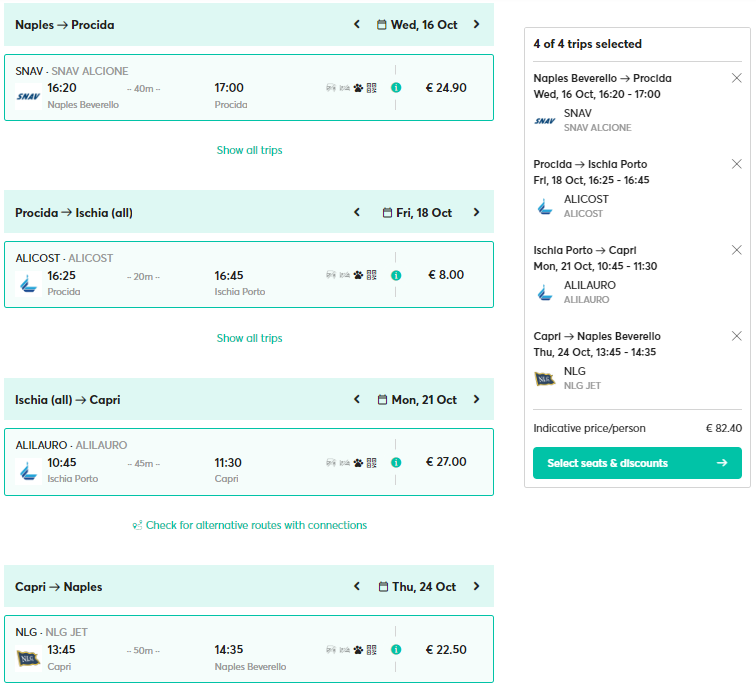Viewport: 756px width, 687px height.
Task: Click the € 27.00 price
Action: (446, 462)
